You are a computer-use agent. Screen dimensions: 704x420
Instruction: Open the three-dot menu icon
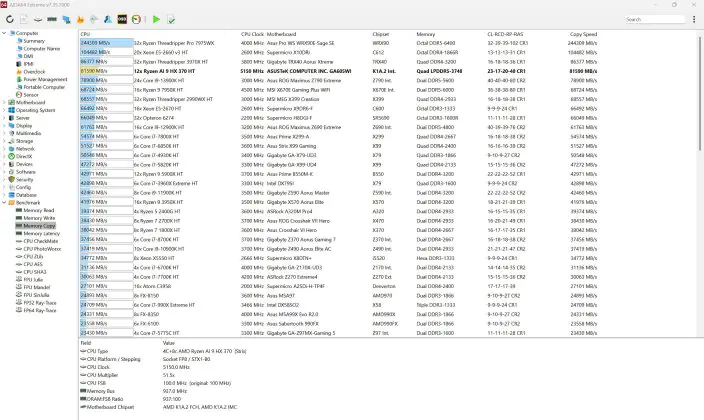[x=694, y=19]
